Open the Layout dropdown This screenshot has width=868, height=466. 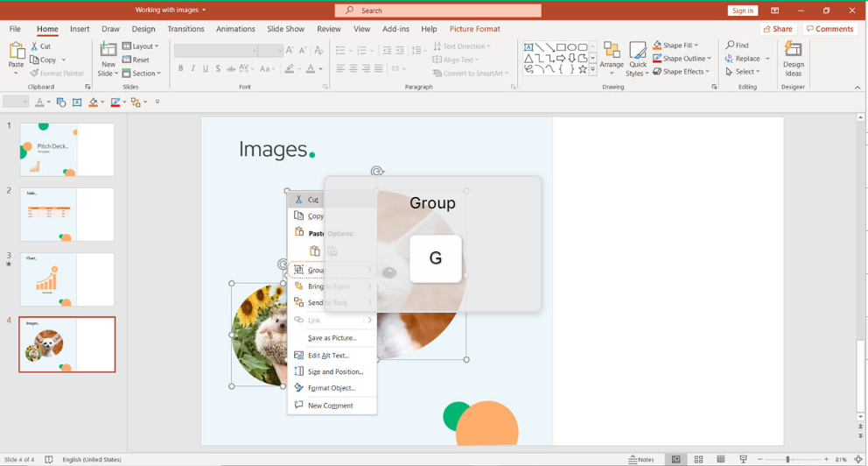[141, 46]
